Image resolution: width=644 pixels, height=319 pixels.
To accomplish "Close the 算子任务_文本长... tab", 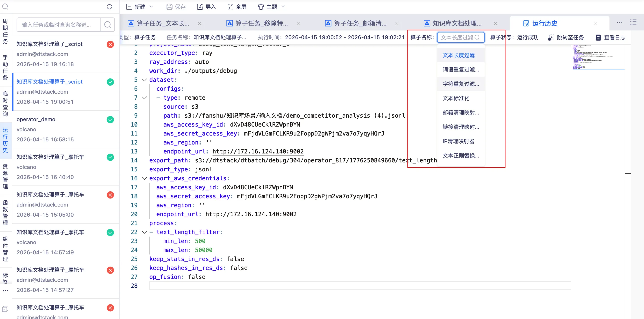I will [200, 24].
